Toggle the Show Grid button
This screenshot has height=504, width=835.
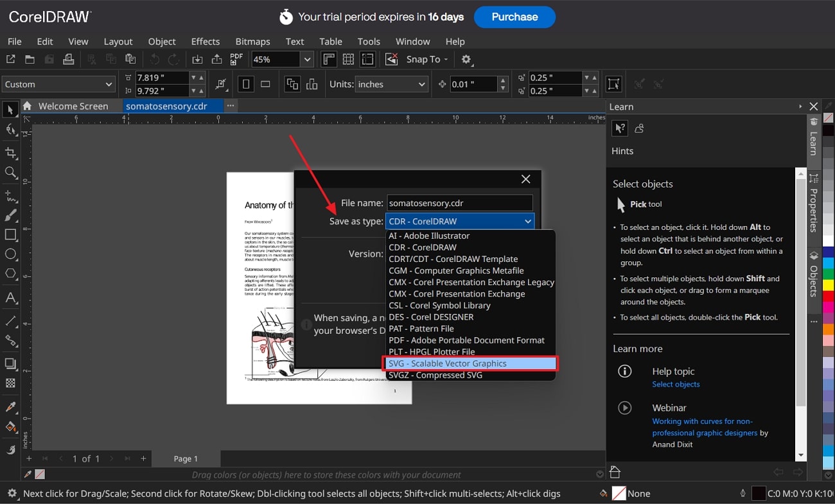pos(348,59)
